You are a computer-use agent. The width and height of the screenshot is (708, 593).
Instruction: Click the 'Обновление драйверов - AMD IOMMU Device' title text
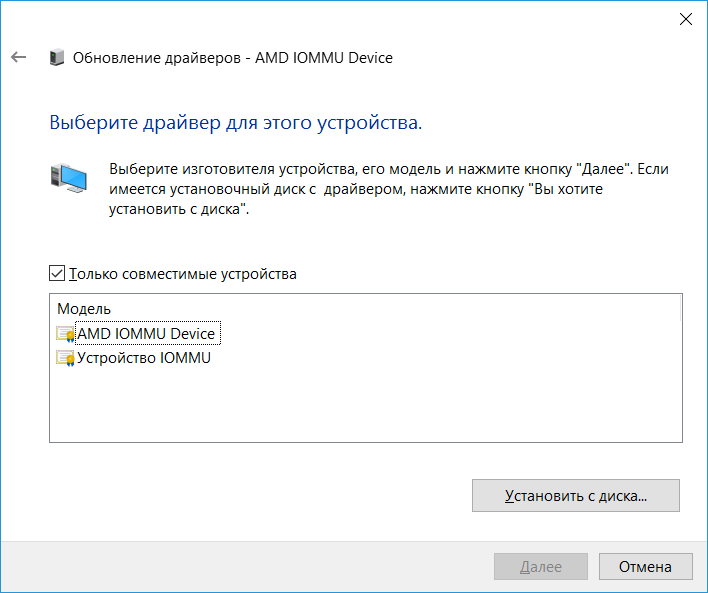pos(233,58)
